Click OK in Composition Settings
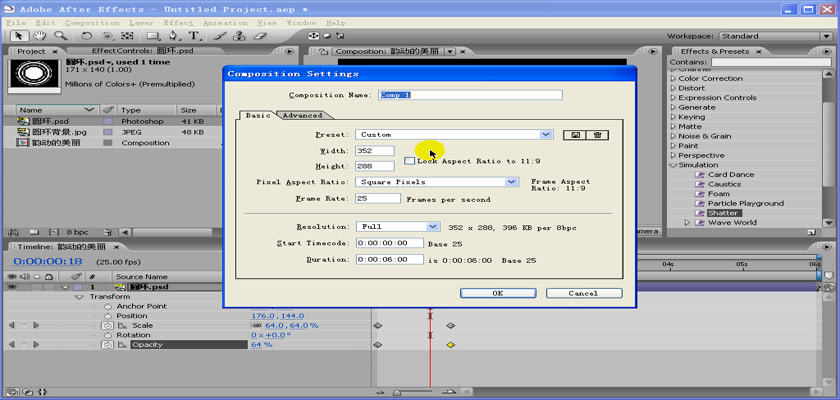The width and height of the screenshot is (840, 400). coord(498,293)
